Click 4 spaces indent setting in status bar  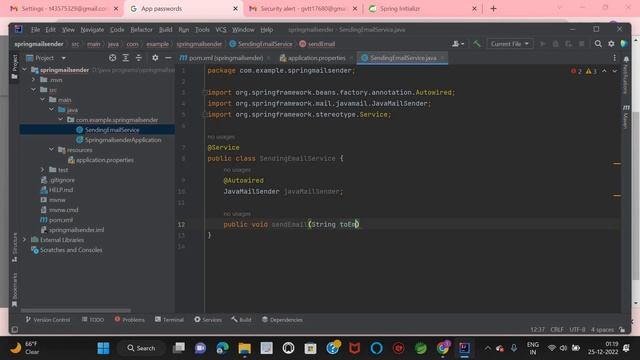pos(602,329)
